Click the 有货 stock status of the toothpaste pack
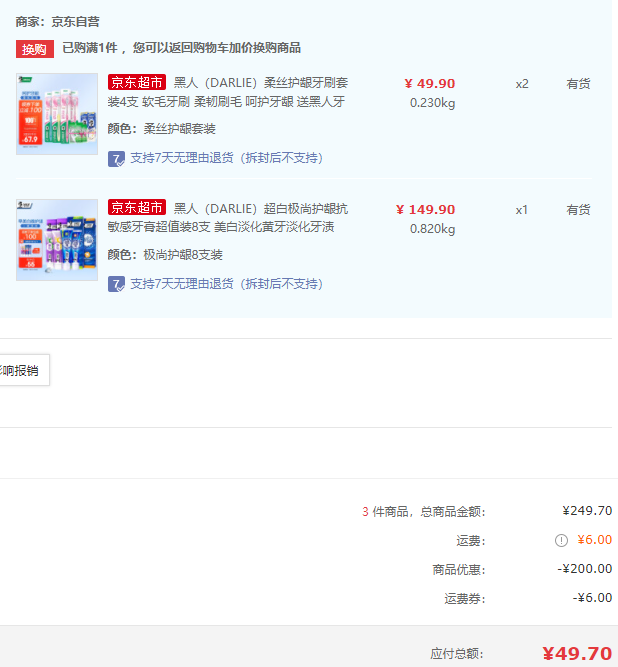 point(578,210)
